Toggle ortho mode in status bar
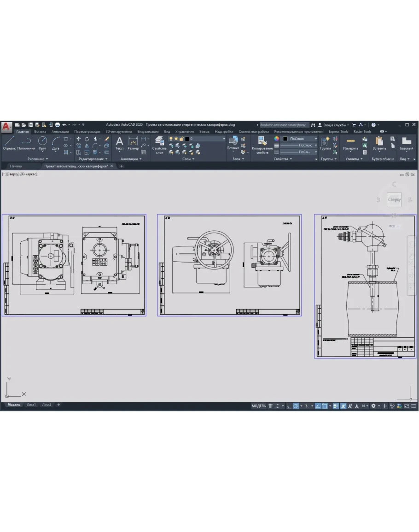Image resolution: width=419 pixels, height=532 pixels. (289, 406)
